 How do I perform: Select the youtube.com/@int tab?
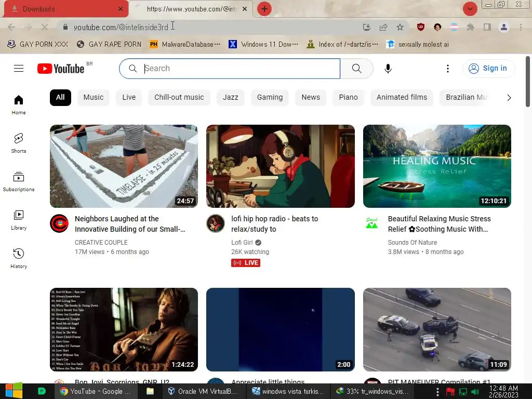pos(192,9)
